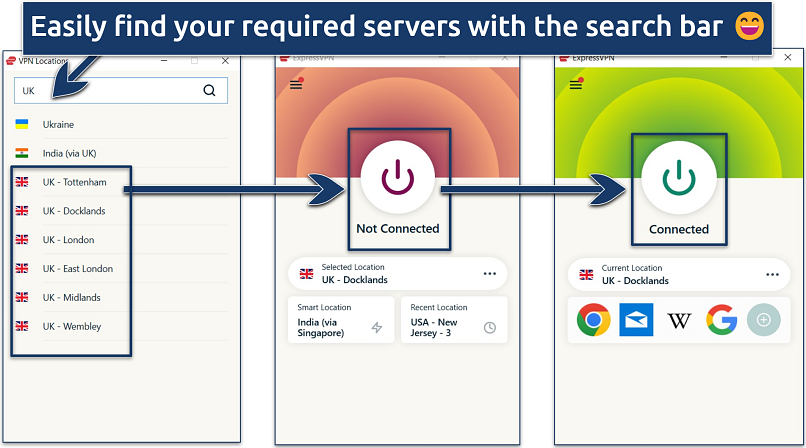Minimize the VPN Locations window
Image resolution: width=806 pixels, height=448 pixels.
164,61
